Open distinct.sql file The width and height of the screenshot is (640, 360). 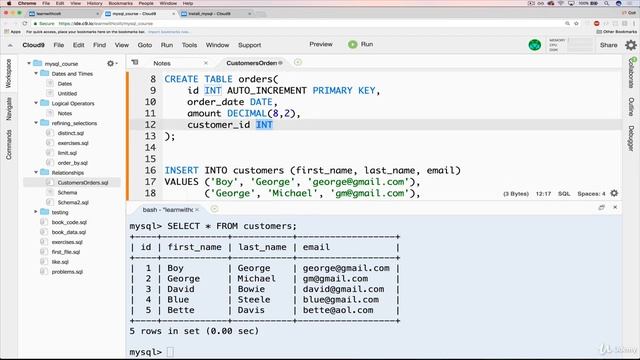tap(71, 133)
